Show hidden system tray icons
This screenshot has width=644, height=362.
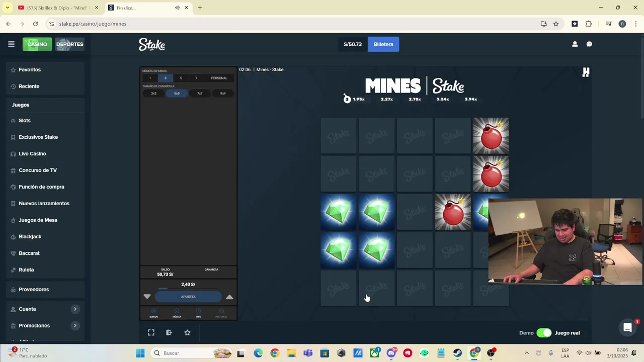click(x=527, y=353)
